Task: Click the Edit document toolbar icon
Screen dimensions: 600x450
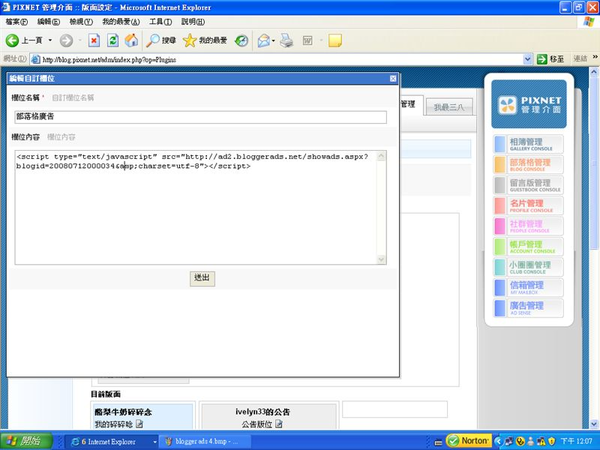Action: coord(308,40)
